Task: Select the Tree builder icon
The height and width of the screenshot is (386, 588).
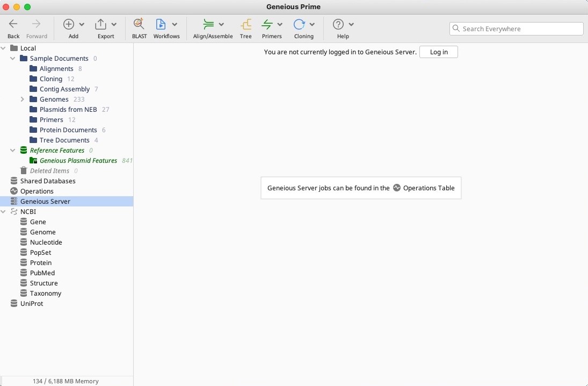Action: pyautogui.click(x=246, y=25)
